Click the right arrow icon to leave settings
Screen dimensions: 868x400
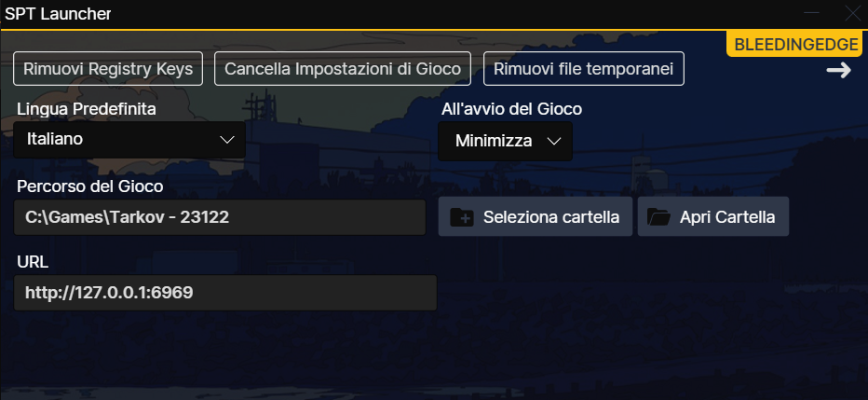838,70
